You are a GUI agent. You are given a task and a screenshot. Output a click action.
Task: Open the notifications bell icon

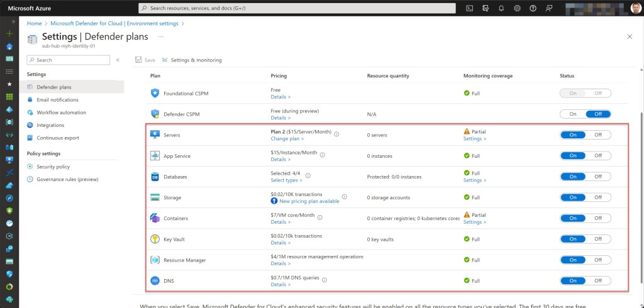(501, 8)
